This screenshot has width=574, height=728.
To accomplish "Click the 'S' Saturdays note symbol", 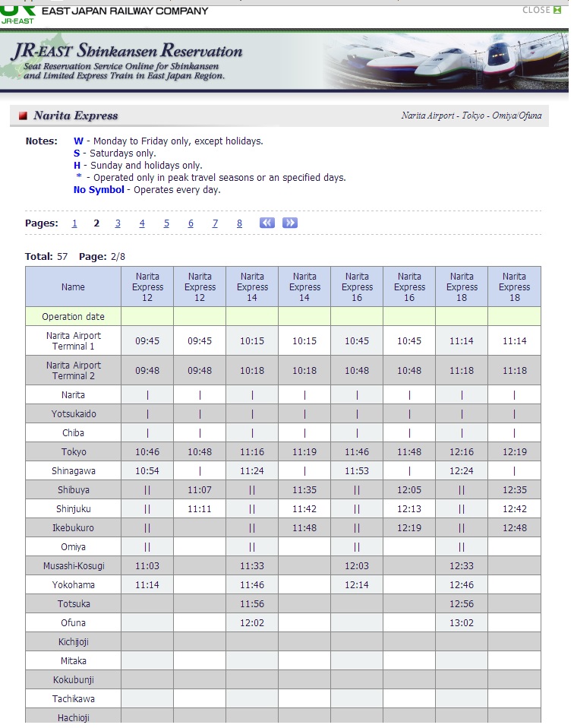I will (77, 154).
